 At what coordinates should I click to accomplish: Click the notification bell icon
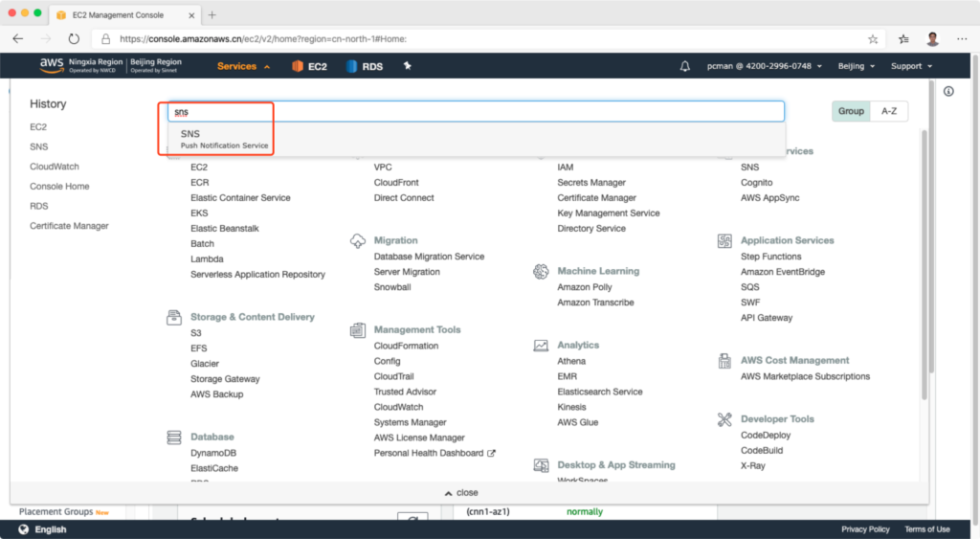coord(684,66)
